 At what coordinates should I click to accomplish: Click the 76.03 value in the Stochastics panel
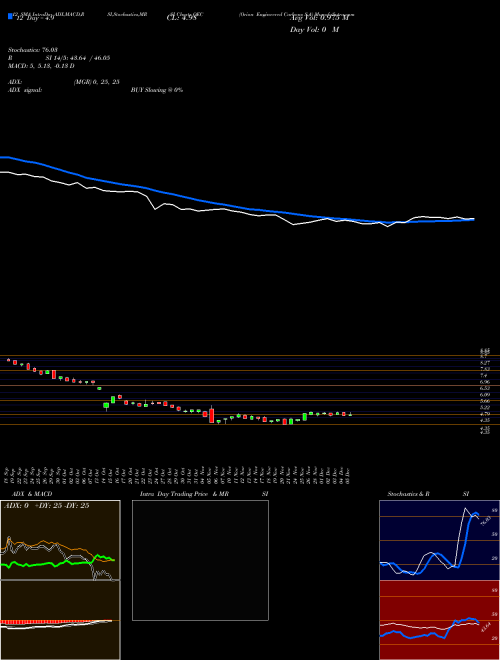click(485, 521)
